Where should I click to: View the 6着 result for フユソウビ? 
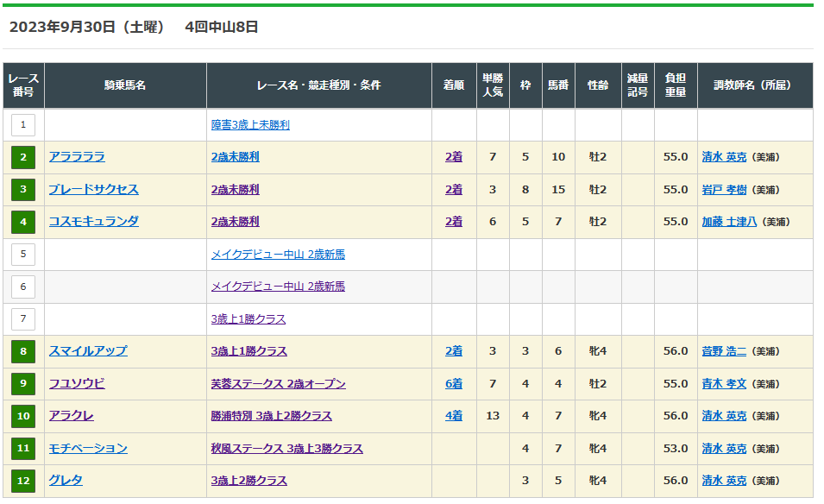coord(454,384)
